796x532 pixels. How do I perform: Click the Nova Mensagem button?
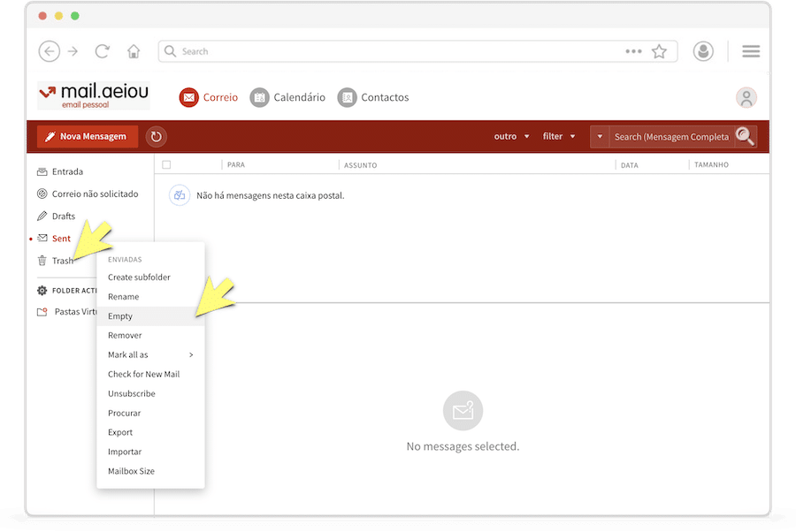point(87,137)
